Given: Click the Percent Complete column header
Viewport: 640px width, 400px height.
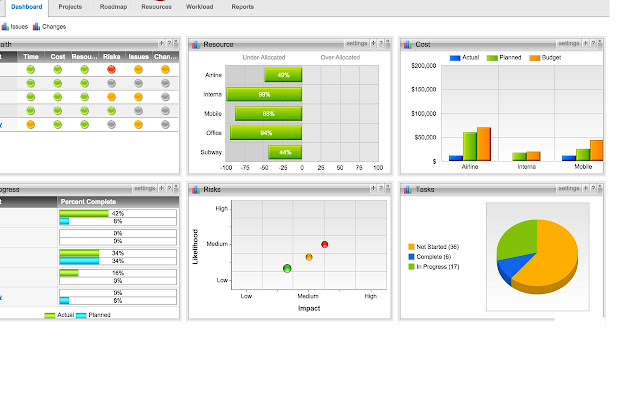Looking at the screenshot, I should pos(118,202).
